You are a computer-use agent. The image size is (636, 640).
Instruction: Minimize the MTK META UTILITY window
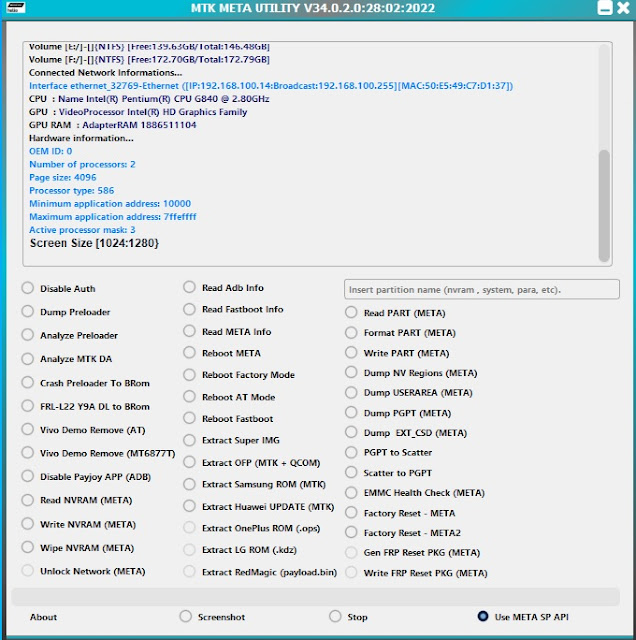(x=605, y=8)
